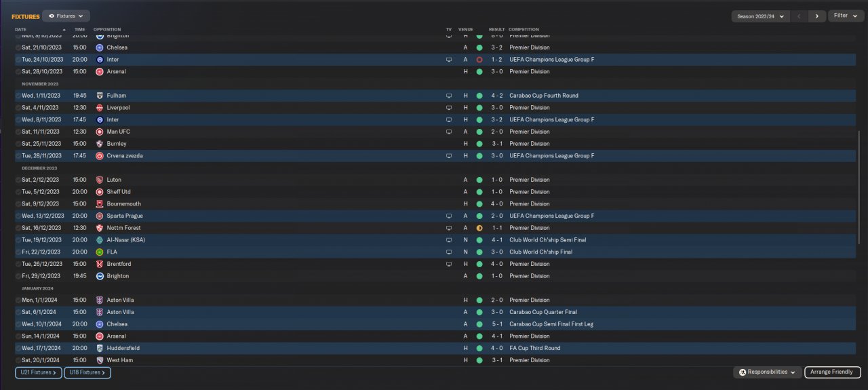Go to next season using the right arrow
This screenshot has width=868, height=390.
[817, 16]
